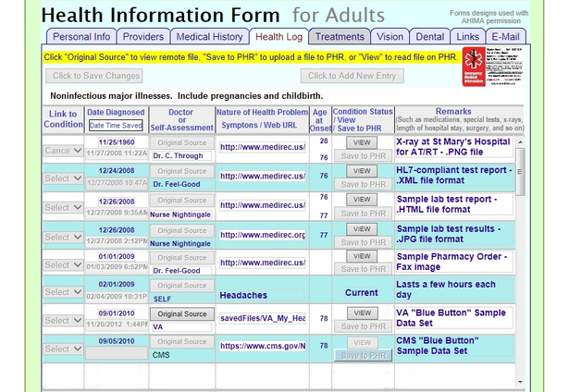
Task: Click VIEW for the Sample Pharmacy Order row
Action: pos(362,256)
